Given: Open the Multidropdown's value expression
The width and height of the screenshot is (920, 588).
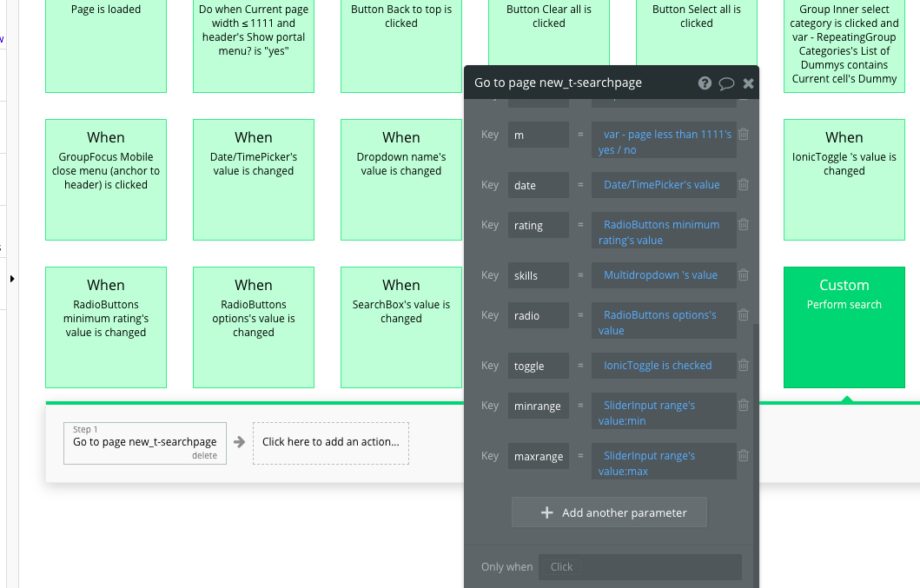Looking at the screenshot, I should 660,275.
